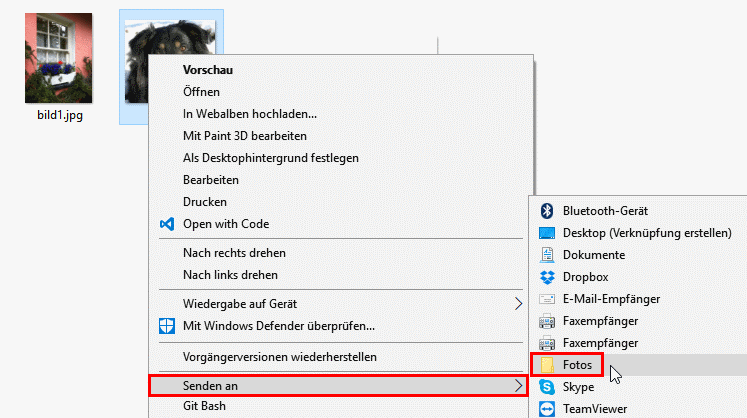Viewport: 747px width, 418px height.
Task: Click the bild1.jpg file name
Action: (60, 115)
